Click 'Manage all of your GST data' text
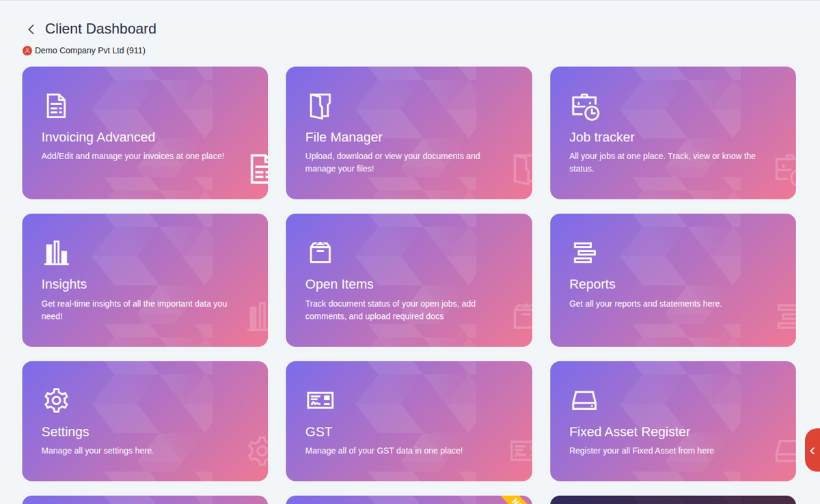 [x=384, y=451]
